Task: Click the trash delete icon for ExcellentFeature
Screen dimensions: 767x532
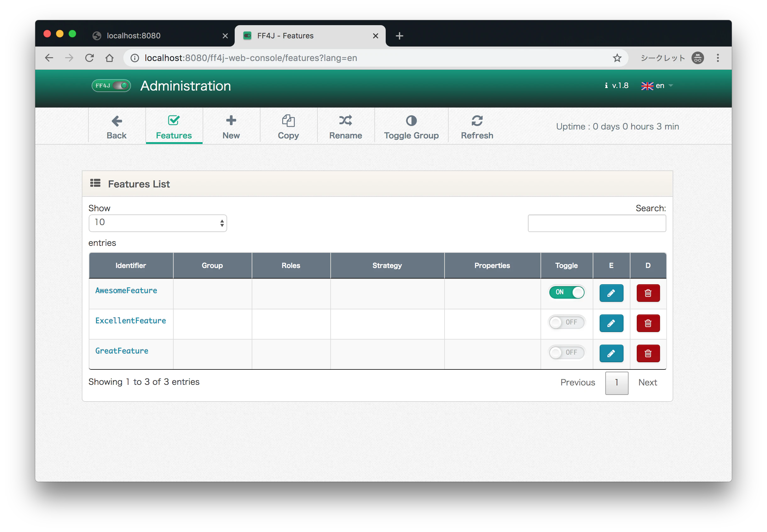Action: 648,323
